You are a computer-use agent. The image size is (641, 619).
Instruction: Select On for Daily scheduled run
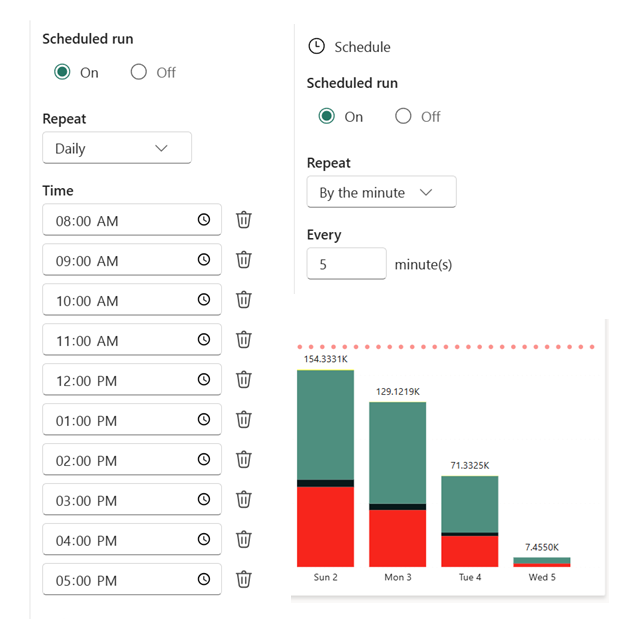[63, 72]
